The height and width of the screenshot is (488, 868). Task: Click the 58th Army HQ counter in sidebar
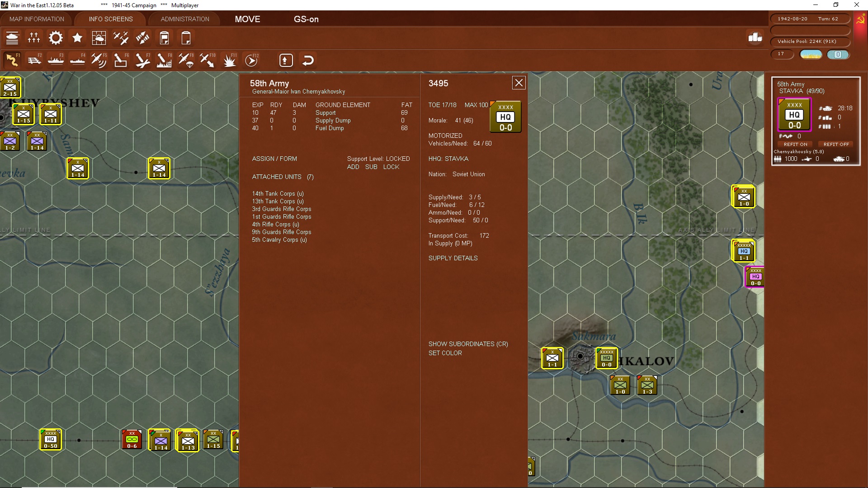click(x=794, y=115)
